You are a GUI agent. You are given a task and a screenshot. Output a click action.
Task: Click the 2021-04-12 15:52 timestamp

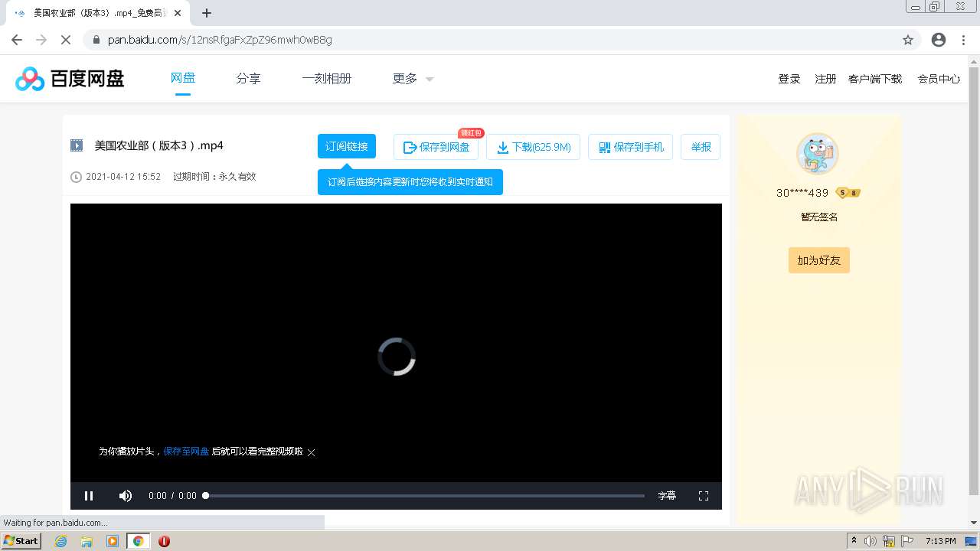[x=123, y=177]
